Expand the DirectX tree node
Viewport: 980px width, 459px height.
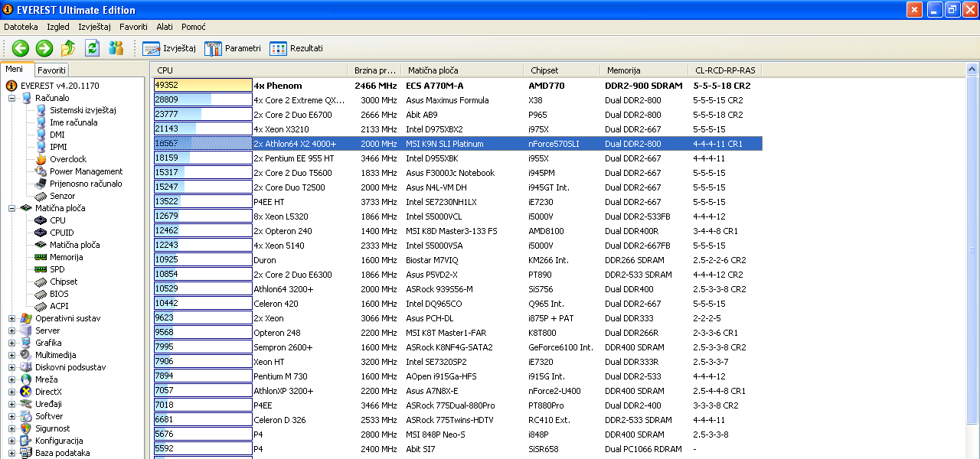12,392
